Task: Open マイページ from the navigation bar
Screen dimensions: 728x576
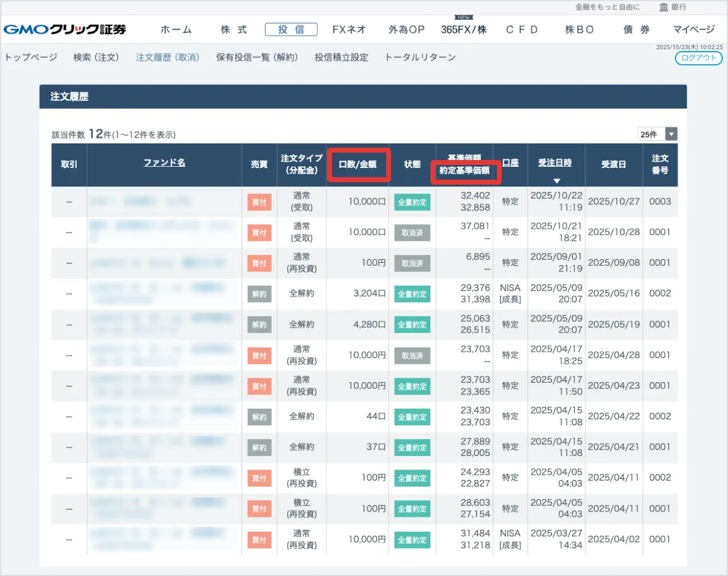Action: [694, 28]
